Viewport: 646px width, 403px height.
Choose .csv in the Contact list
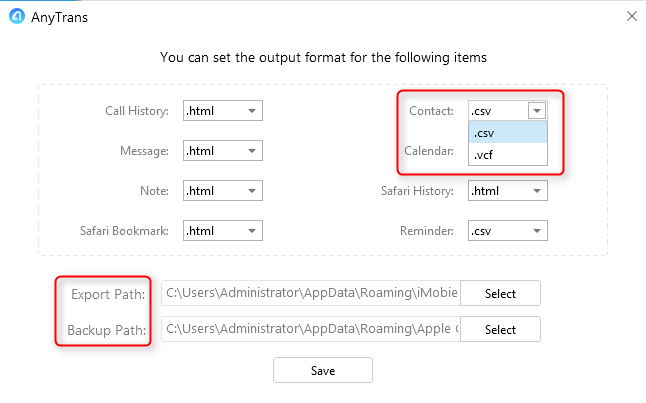pyautogui.click(x=508, y=133)
